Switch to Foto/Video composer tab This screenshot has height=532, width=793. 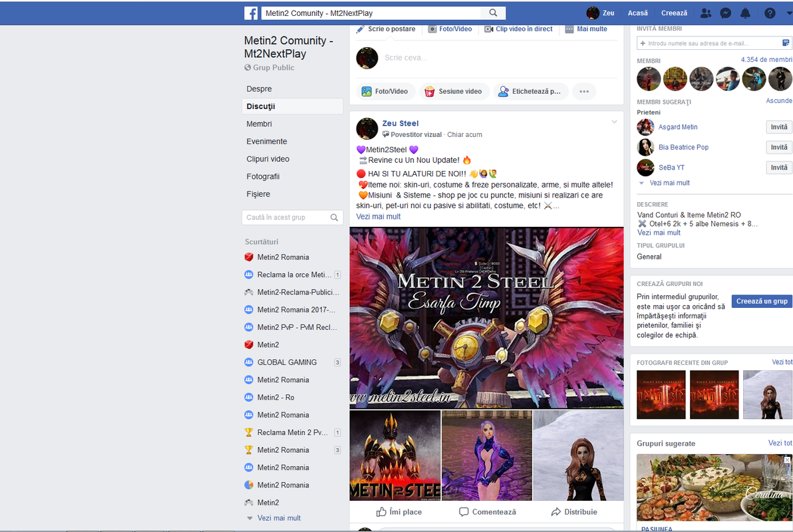coord(450,29)
